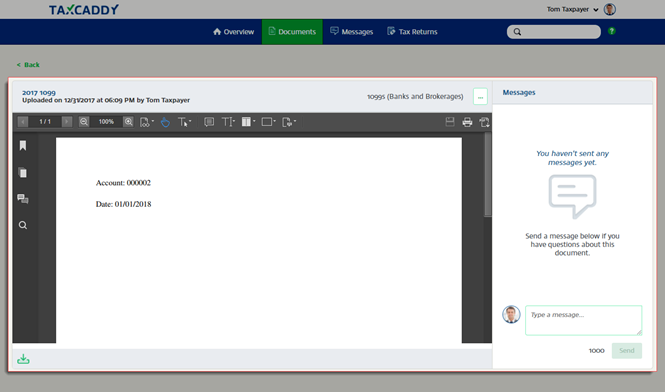Open the comments panel in viewer sidebar

pyautogui.click(x=23, y=199)
